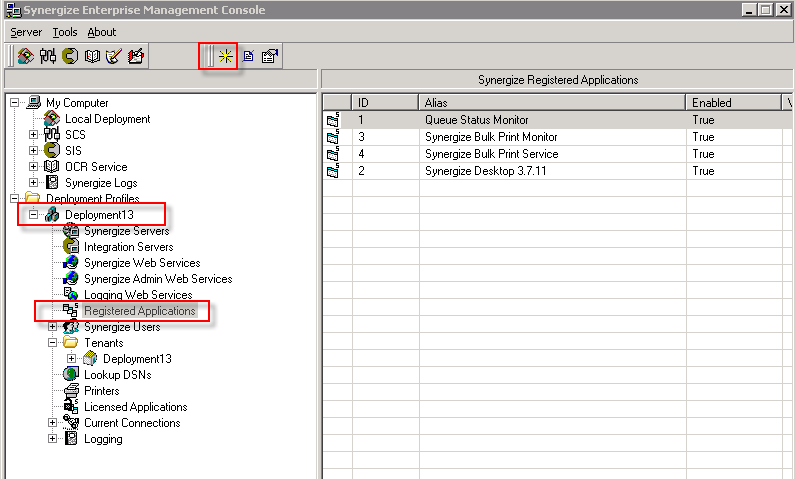
Task: Click the Licensed Applications icon
Action: [x=71, y=406]
